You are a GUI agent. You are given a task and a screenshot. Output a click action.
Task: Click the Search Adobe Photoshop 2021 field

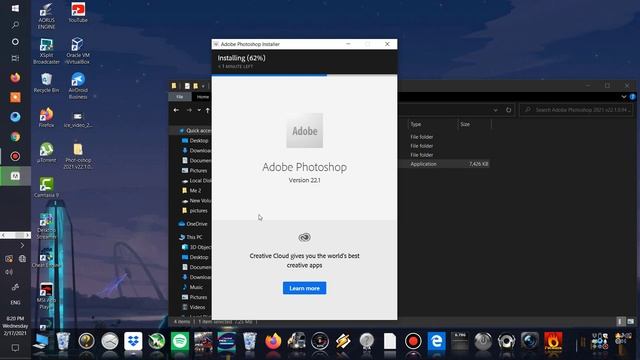click(x=577, y=110)
